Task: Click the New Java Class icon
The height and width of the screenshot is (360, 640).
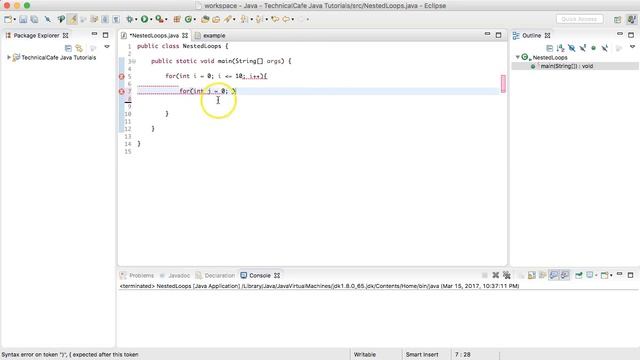Action: pos(188,19)
